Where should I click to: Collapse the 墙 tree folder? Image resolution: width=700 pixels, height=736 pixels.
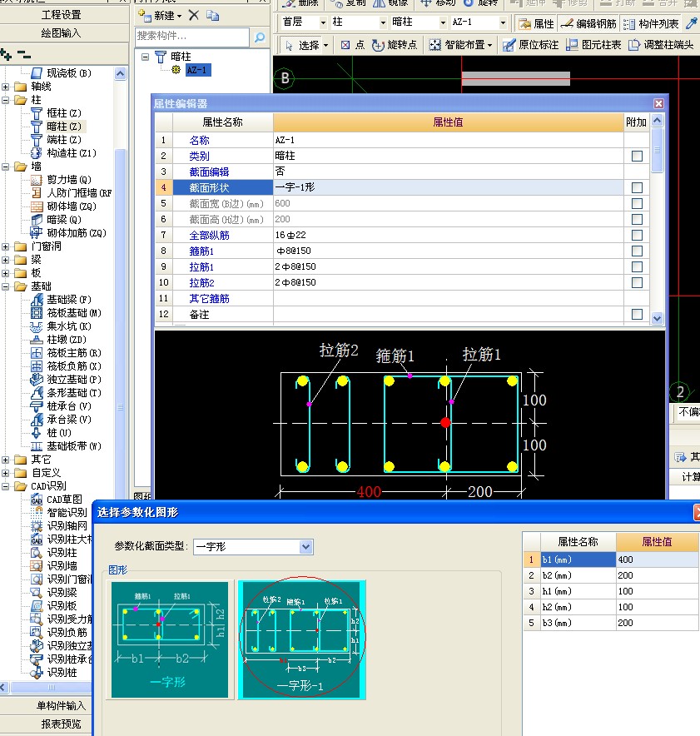pos(6,167)
